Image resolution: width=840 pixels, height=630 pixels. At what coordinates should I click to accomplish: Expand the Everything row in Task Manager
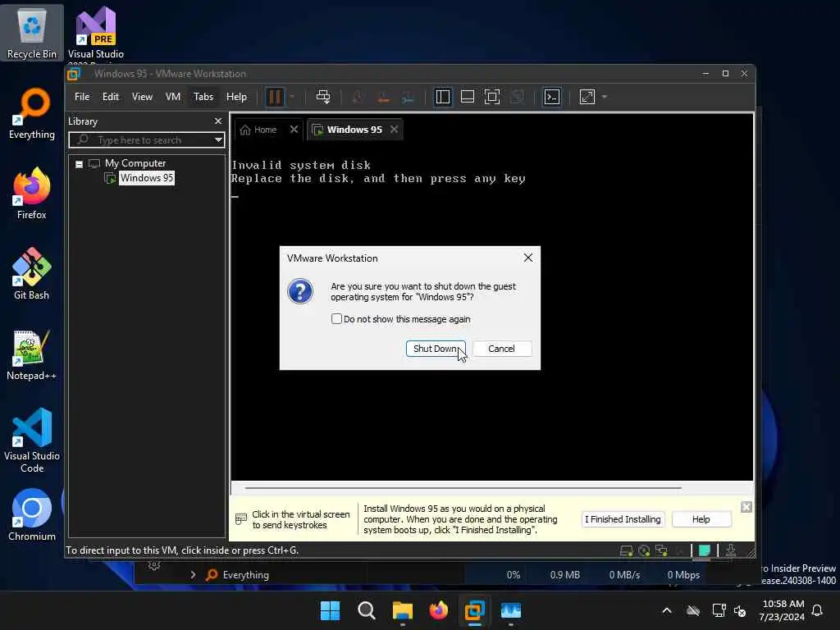193,575
